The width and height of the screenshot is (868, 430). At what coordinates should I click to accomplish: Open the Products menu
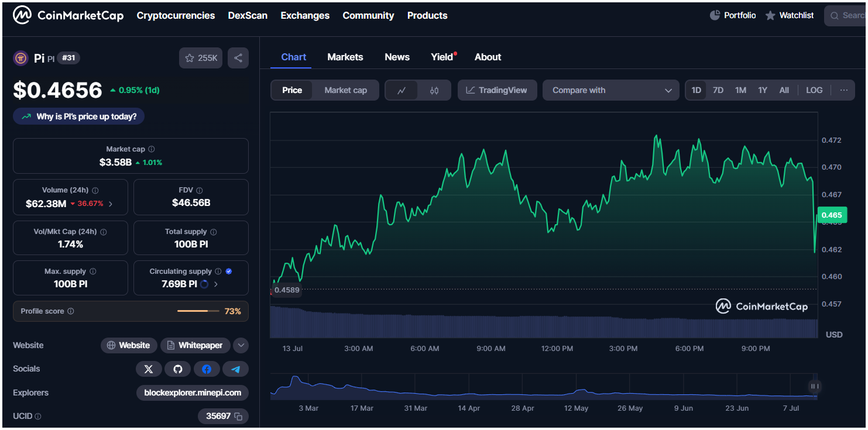(427, 16)
